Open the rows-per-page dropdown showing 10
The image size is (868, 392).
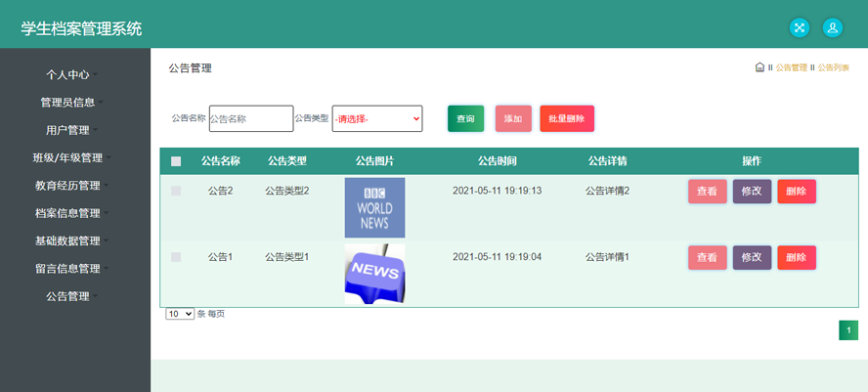tap(180, 314)
